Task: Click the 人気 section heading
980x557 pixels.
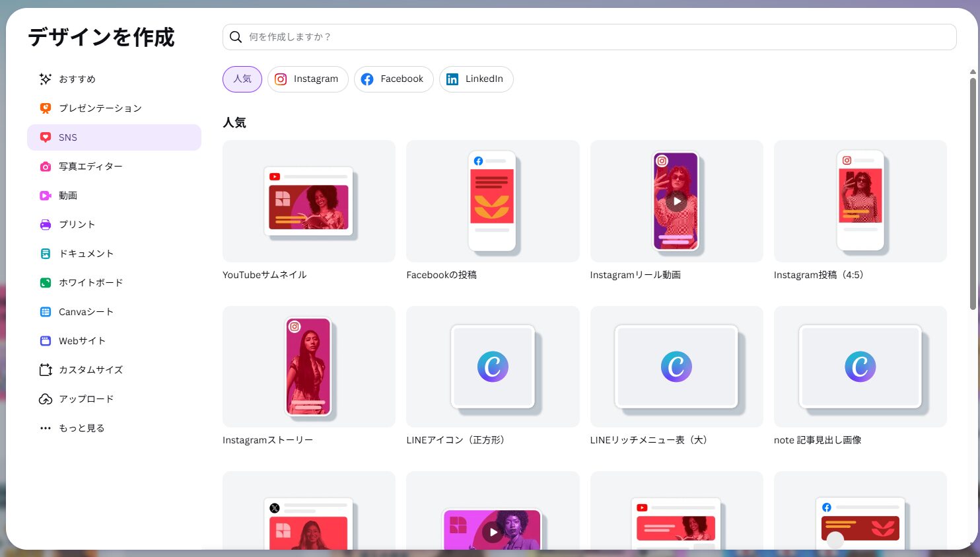Action: point(234,122)
